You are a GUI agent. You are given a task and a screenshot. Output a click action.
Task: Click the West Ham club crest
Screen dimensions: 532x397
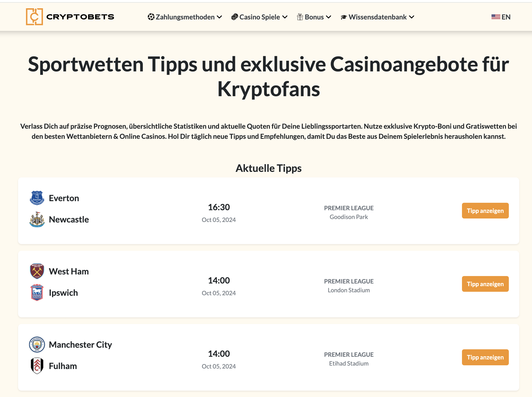pyautogui.click(x=37, y=271)
